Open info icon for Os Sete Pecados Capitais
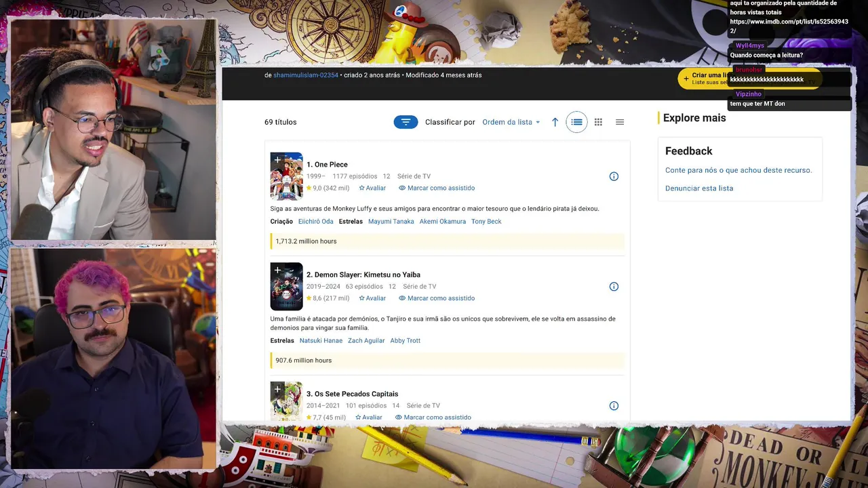868x488 pixels. pyautogui.click(x=614, y=406)
